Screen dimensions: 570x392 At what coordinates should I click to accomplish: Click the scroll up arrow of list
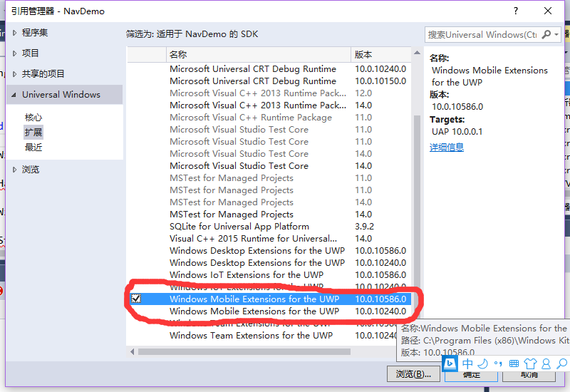[x=417, y=53]
